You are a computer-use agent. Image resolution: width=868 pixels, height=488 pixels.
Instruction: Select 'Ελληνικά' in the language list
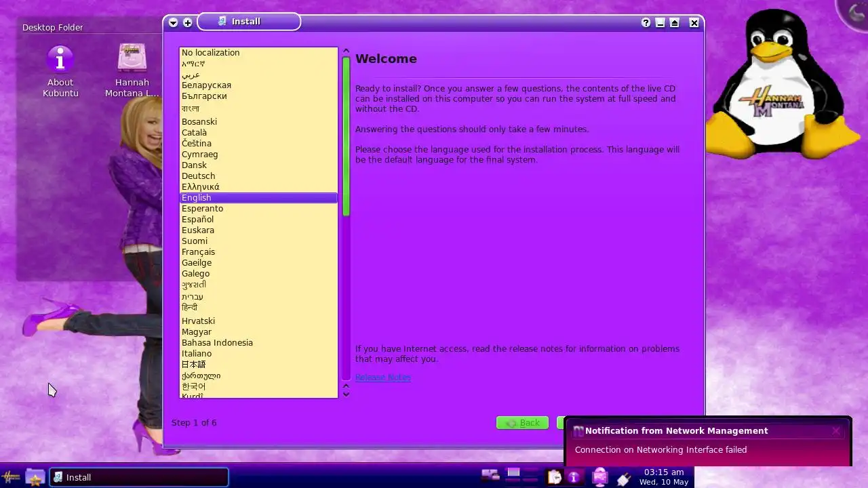[x=258, y=187]
